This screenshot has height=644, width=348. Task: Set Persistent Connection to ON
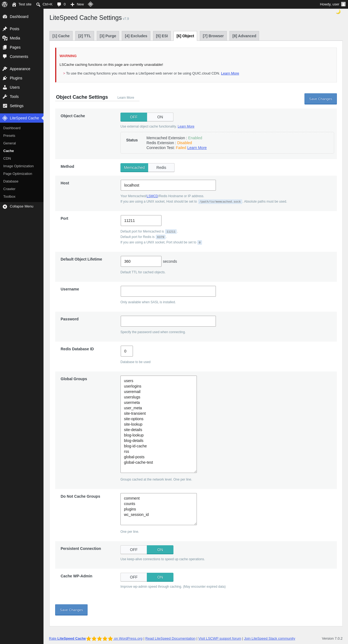coord(160,550)
